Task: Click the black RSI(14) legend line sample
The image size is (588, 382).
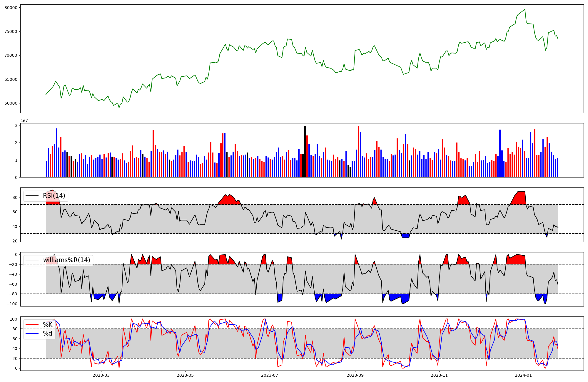Action: pyautogui.click(x=32, y=196)
